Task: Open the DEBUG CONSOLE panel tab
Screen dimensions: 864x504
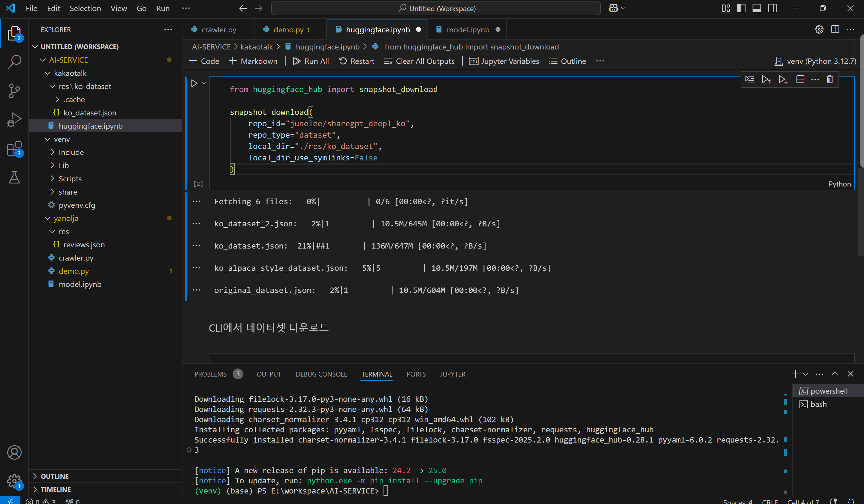Action: [x=321, y=374]
